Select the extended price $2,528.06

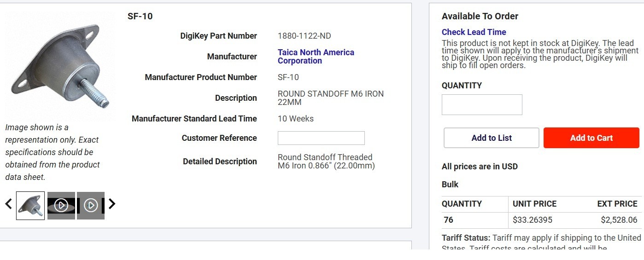pyautogui.click(x=619, y=220)
